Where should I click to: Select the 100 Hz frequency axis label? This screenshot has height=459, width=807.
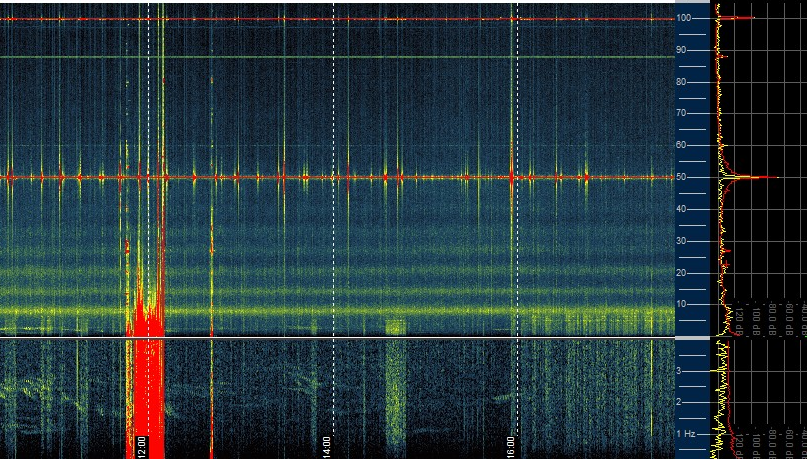point(685,18)
